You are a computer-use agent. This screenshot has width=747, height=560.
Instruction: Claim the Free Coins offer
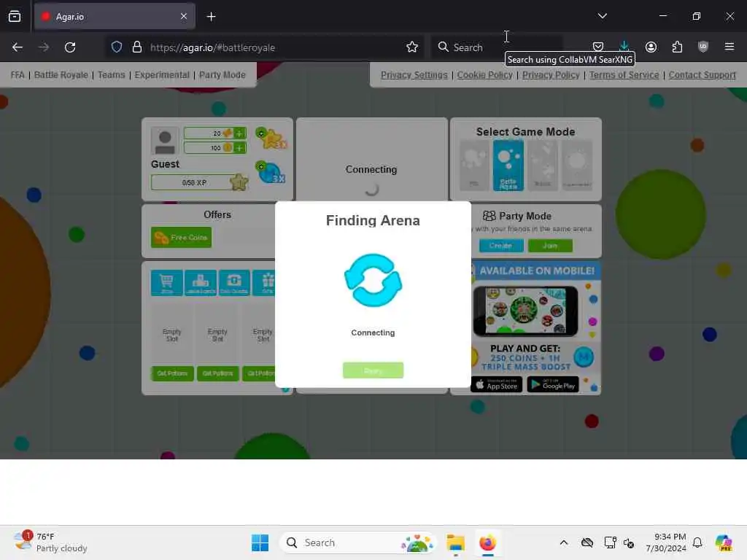181,237
